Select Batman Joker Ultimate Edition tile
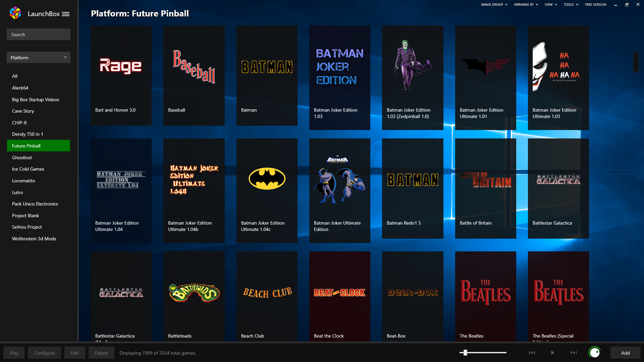 pyautogui.click(x=339, y=191)
